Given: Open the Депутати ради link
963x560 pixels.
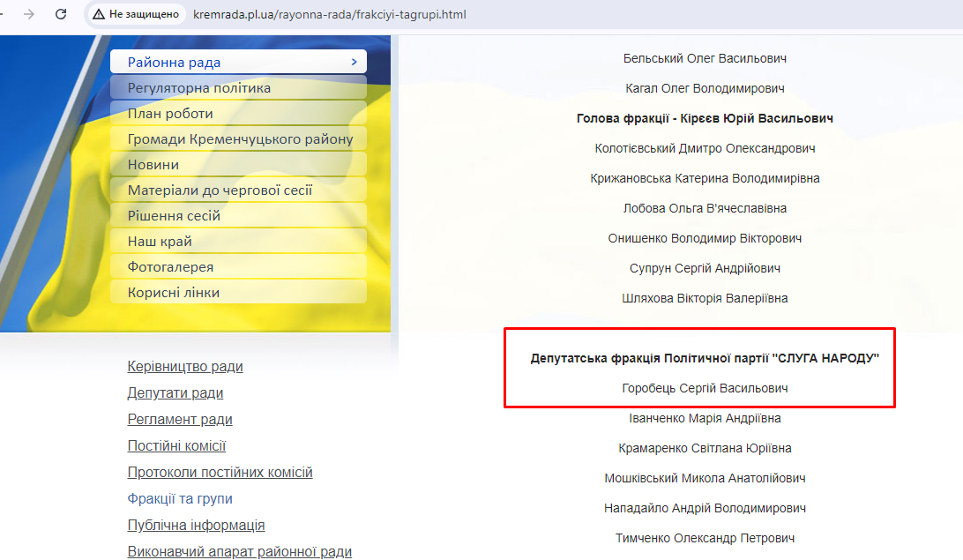Looking at the screenshot, I should 175,393.
